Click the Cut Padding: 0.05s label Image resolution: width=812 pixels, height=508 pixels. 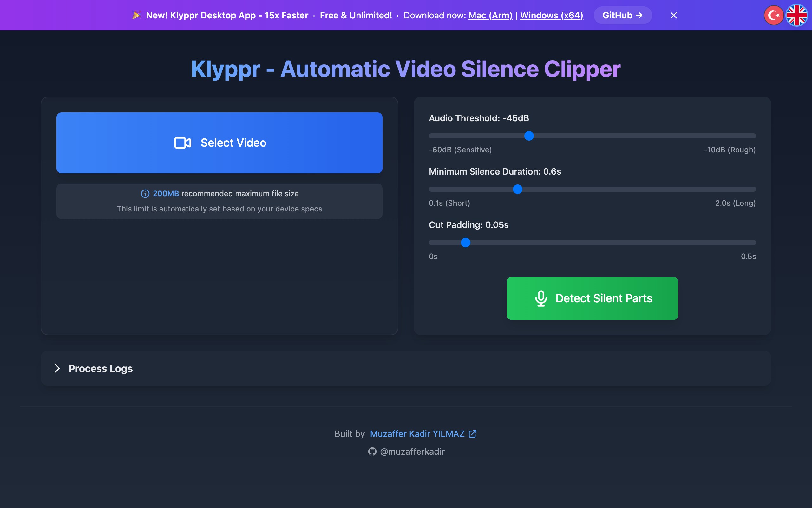pos(468,225)
